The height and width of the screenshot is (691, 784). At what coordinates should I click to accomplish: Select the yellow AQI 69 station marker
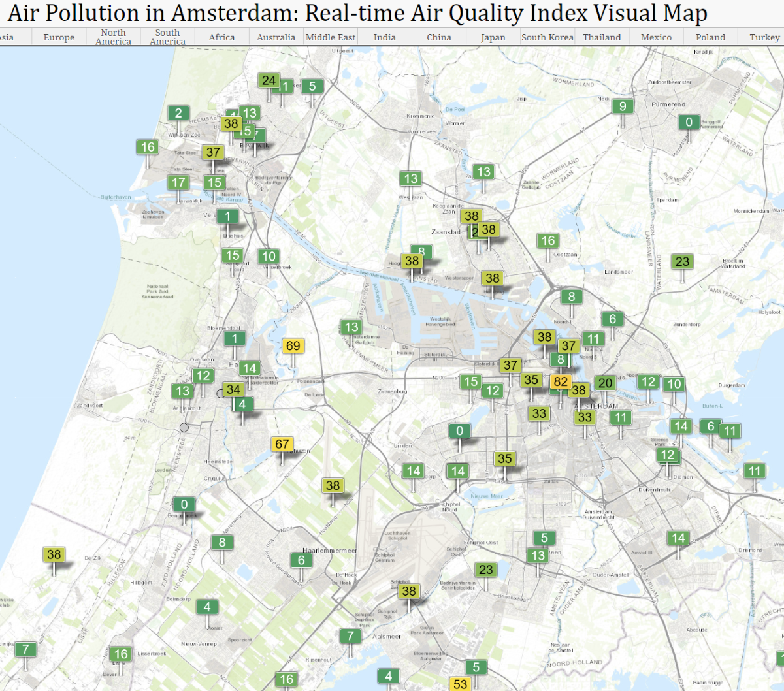tap(293, 346)
